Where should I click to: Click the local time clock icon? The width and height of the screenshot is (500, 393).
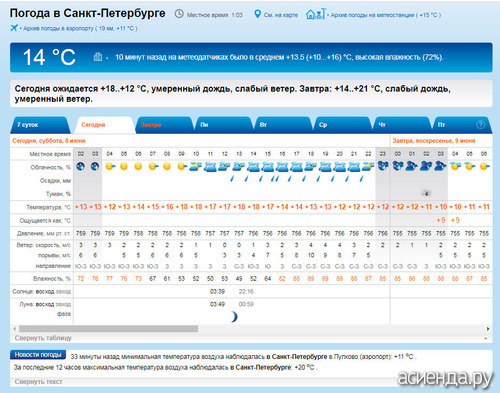tap(179, 14)
